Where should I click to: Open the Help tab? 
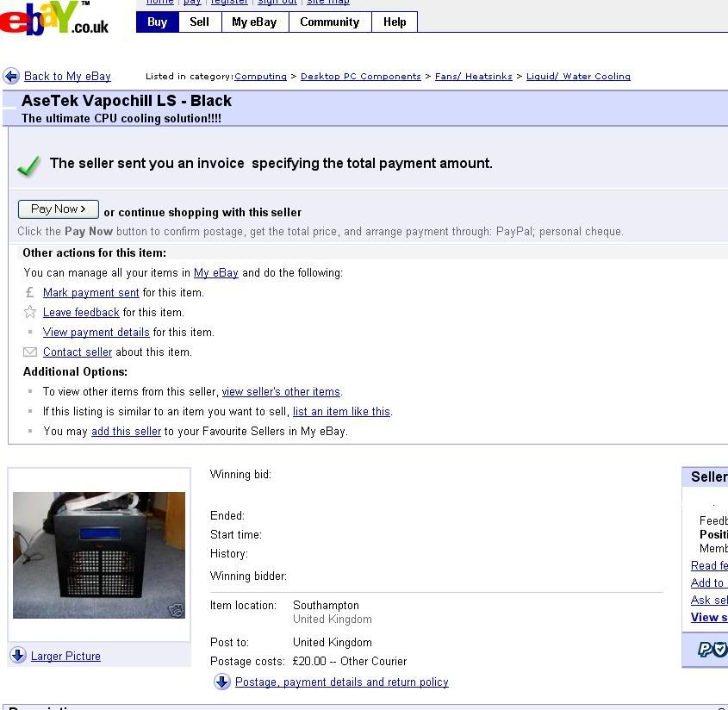(x=395, y=22)
